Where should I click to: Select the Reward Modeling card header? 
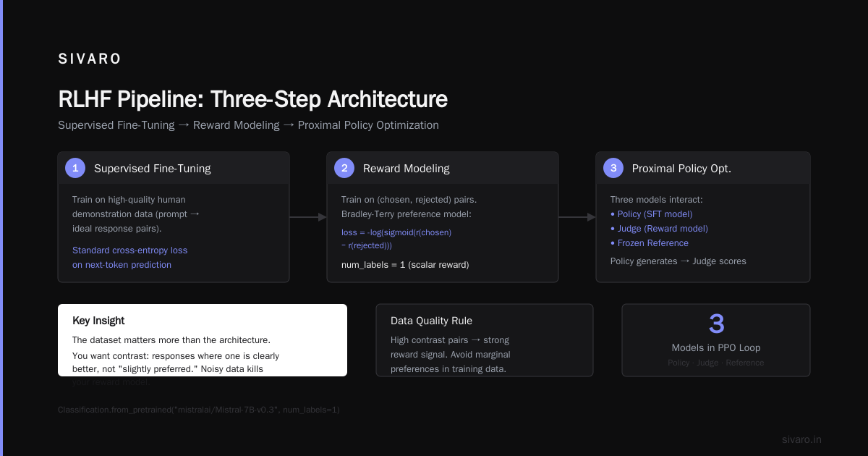(x=443, y=168)
